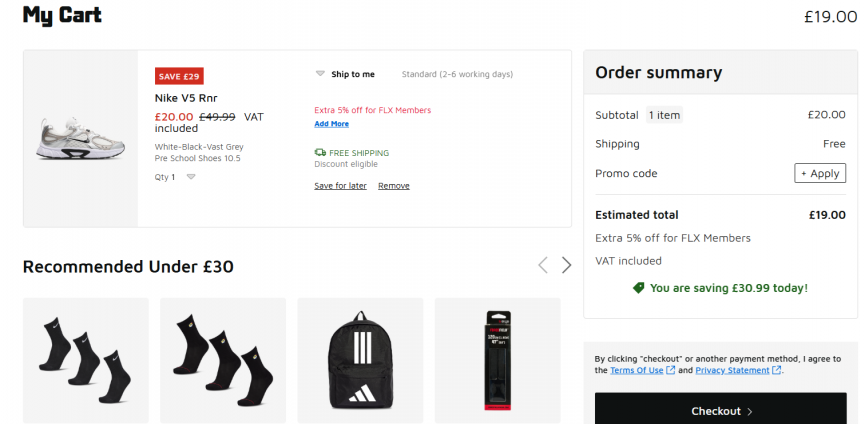Open the Privacy Statement link
865x424 pixels.
tap(732, 370)
